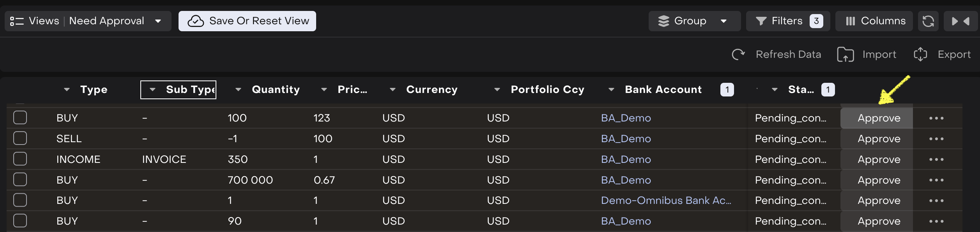Approve the first BUY transaction
The height and width of the screenshot is (232, 980).
(879, 118)
